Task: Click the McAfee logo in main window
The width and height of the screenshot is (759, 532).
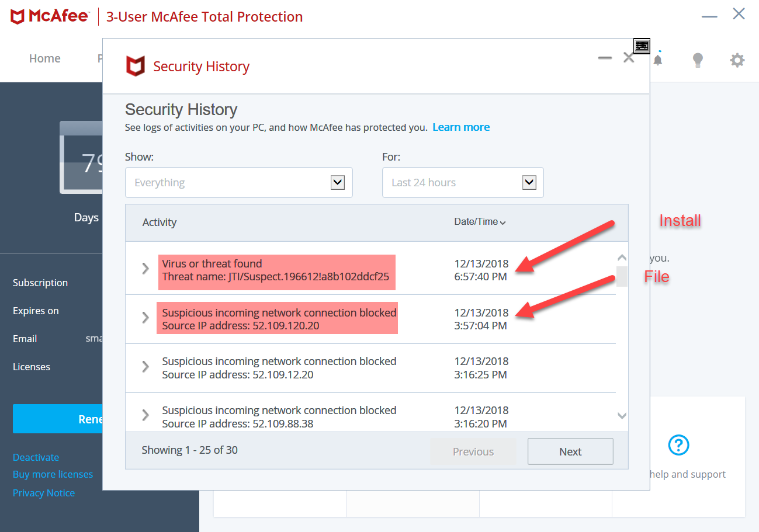Action: pyautogui.click(x=50, y=16)
